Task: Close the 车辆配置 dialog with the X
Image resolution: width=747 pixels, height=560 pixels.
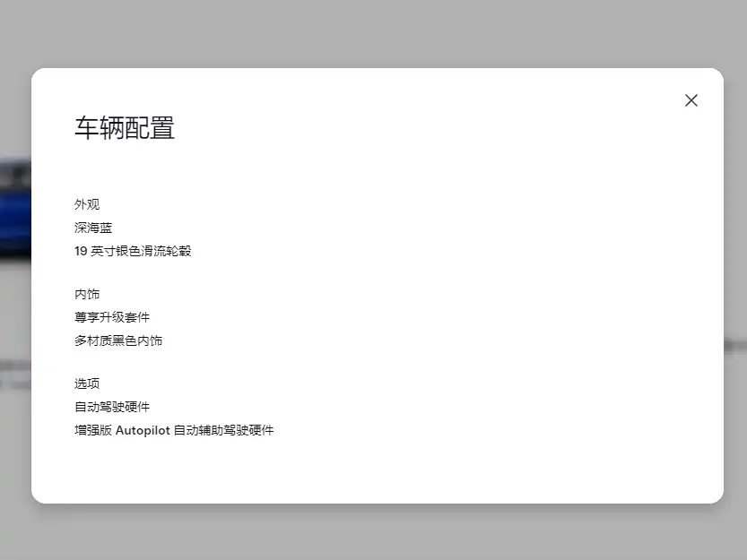Action: pos(691,100)
